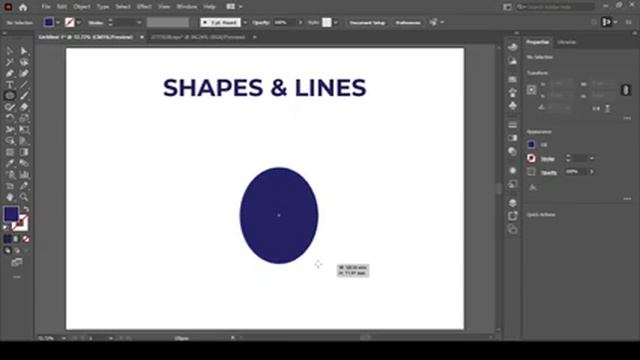Show more Appearance options
Screen dimensions: 640x360
[x=627, y=199]
